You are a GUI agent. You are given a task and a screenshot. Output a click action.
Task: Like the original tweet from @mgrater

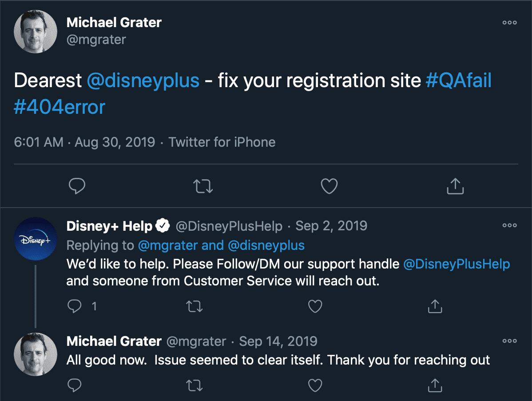pyautogui.click(x=329, y=186)
